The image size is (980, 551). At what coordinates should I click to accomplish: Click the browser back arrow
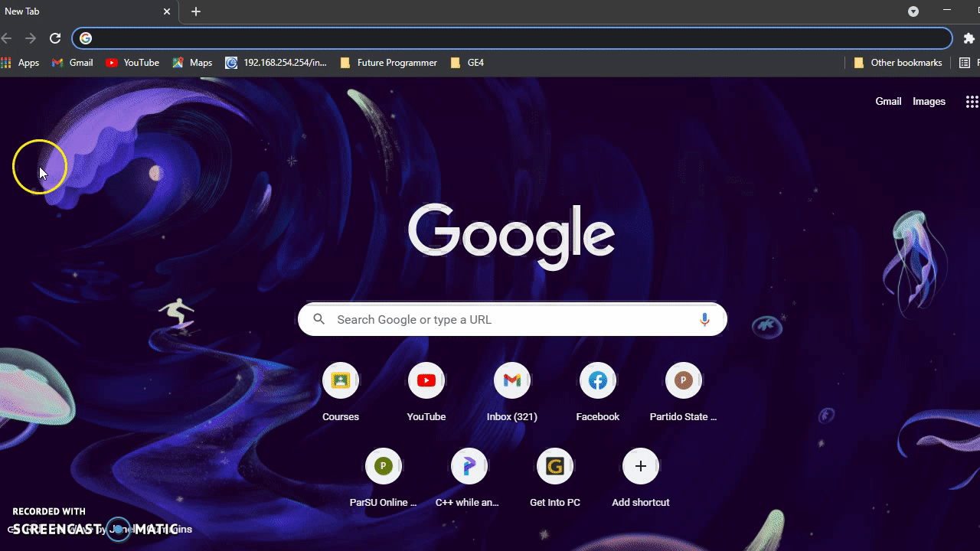coord(6,38)
